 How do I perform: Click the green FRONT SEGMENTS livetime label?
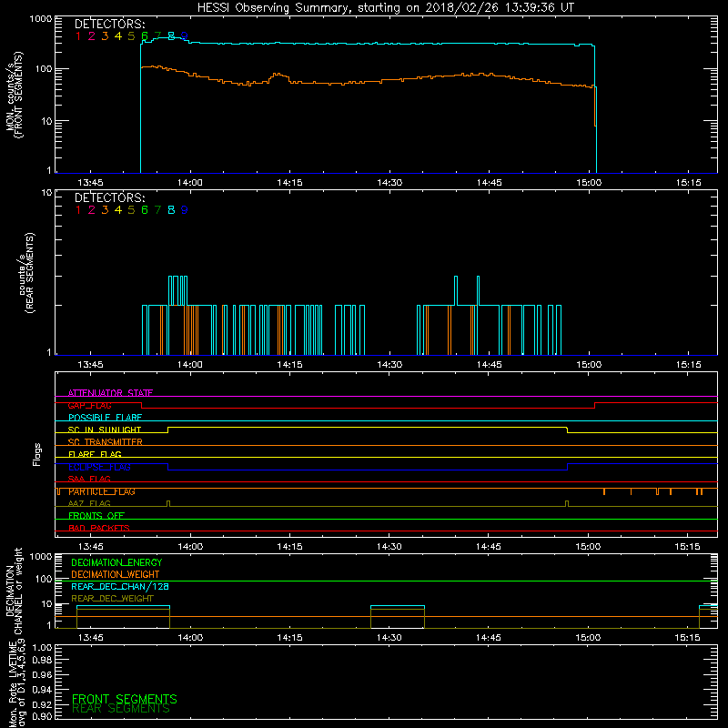point(125,699)
